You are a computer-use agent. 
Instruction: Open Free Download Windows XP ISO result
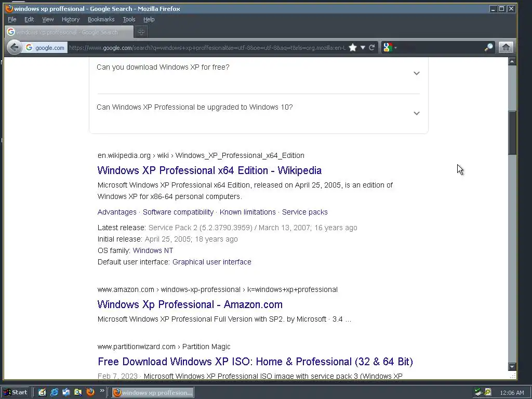click(x=255, y=362)
